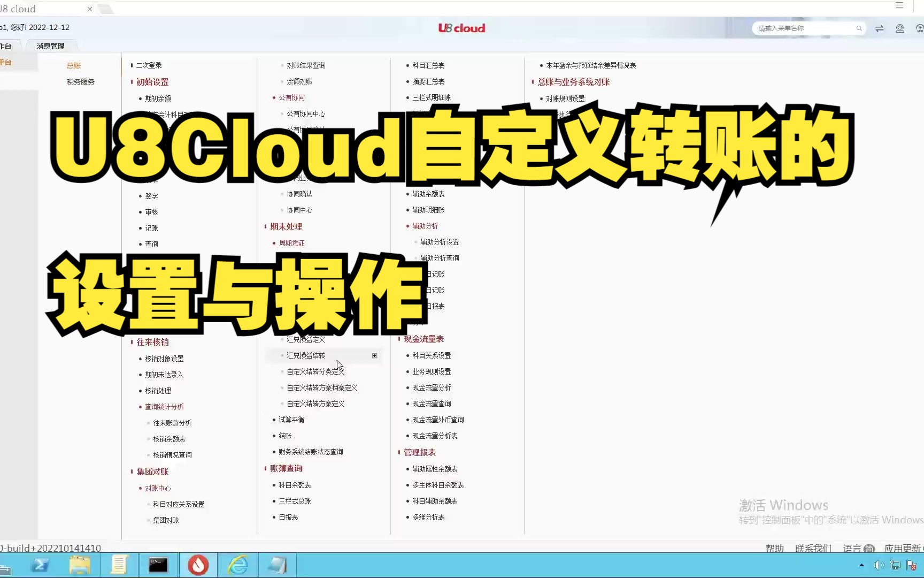
Task: Open 科目对应关系设置
Action: [x=179, y=504]
